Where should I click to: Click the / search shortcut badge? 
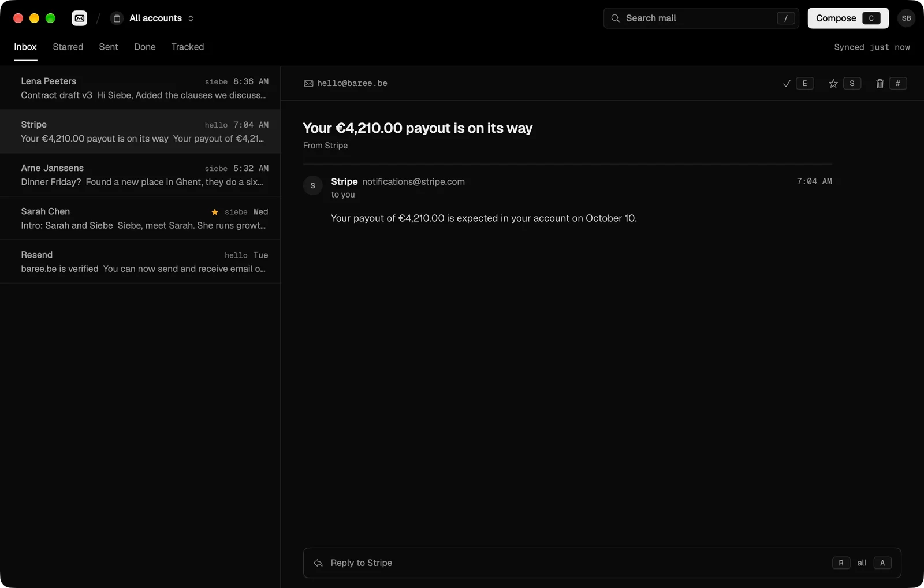click(786, 18)
